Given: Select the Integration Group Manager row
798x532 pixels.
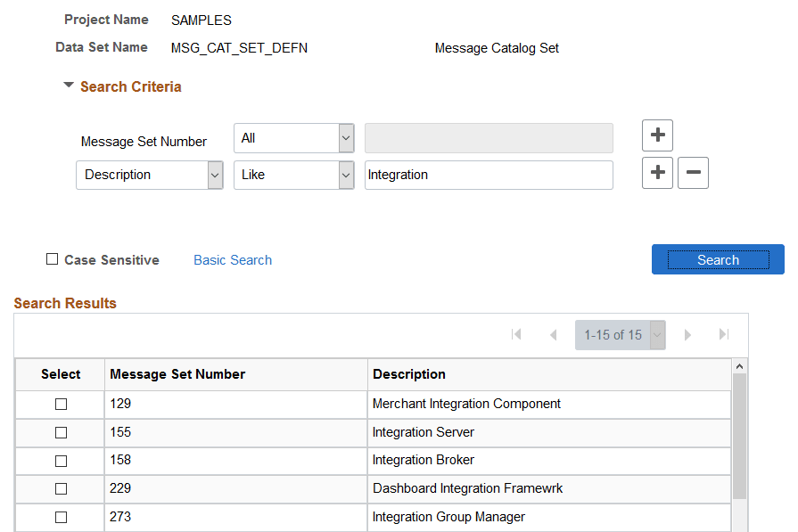Looking at the screenshot, I should 61,517.
